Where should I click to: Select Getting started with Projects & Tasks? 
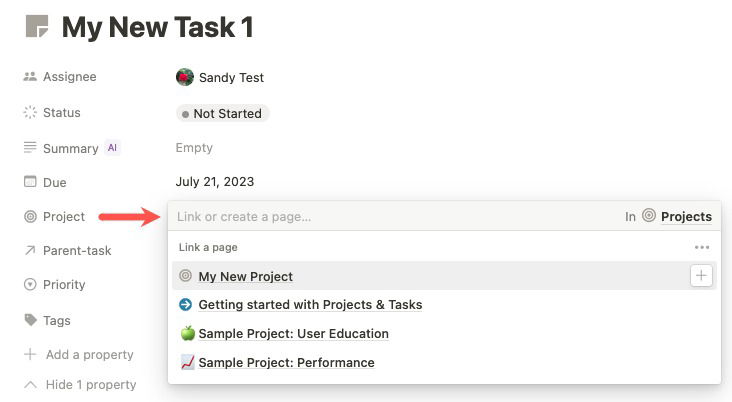[310, 305]
